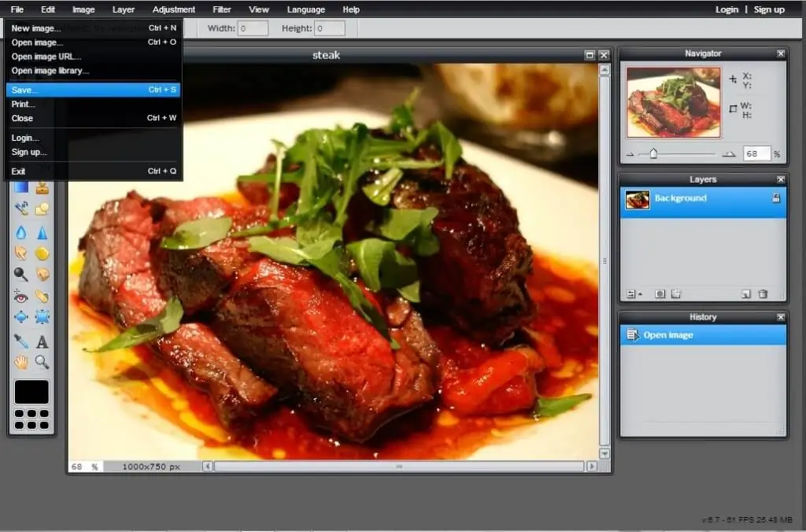Select the Color picker eyedropper tool
The image size is (806, 532).
point(21,342)
